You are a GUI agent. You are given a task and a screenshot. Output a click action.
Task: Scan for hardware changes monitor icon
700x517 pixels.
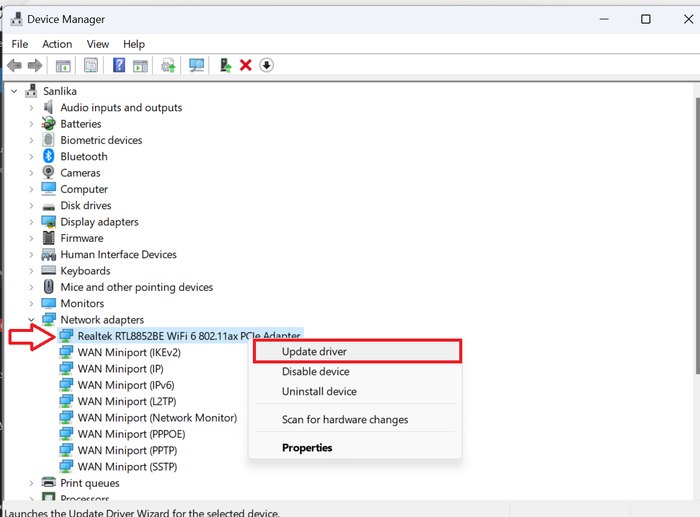196,66
